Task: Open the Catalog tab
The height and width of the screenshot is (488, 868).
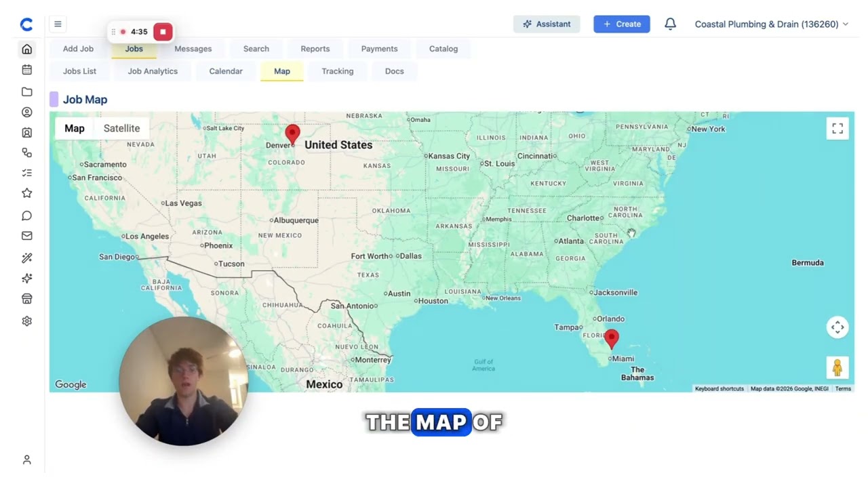Action: point(443,49)
